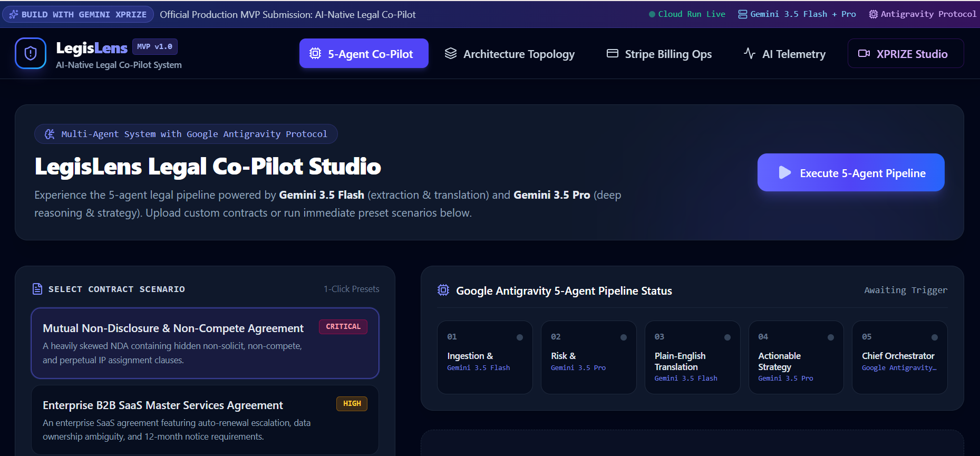Click the chip icon next to Pipeline Status heading

[443, 290]
